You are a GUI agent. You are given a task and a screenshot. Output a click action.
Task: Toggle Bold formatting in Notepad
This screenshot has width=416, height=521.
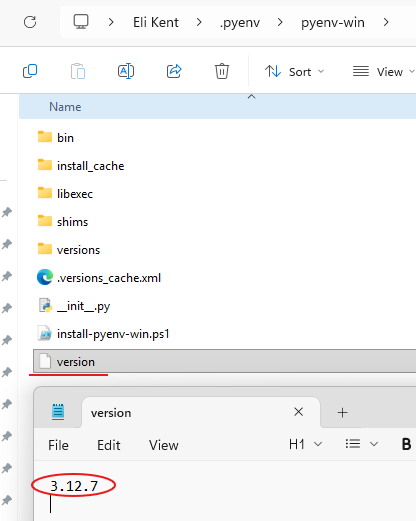406,444
